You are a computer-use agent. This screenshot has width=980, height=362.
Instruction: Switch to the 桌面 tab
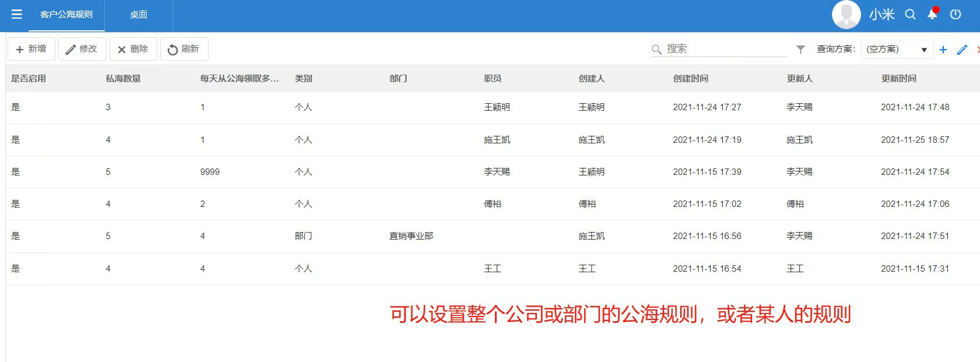(x=138, y=15)
